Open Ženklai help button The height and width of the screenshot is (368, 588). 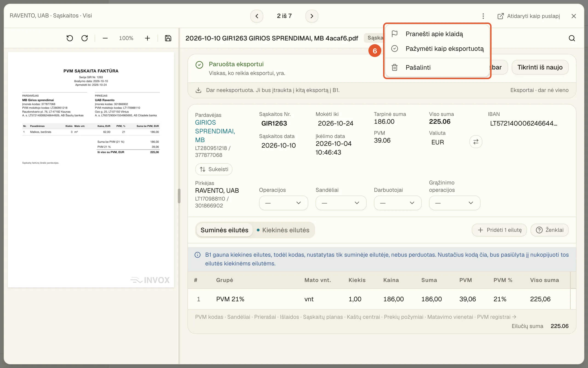(x=549, y=230)
